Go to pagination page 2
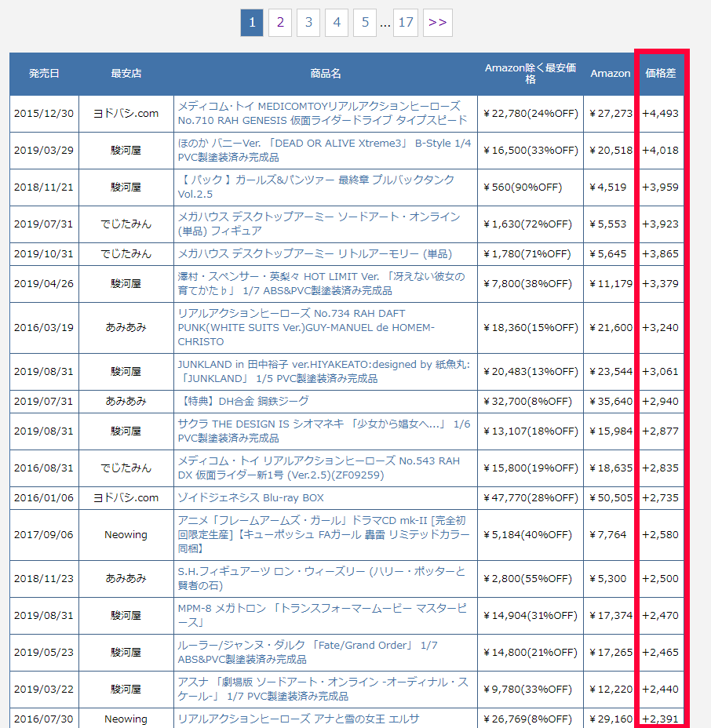This screenshot has height=728, width=711. tap(279, 23)
